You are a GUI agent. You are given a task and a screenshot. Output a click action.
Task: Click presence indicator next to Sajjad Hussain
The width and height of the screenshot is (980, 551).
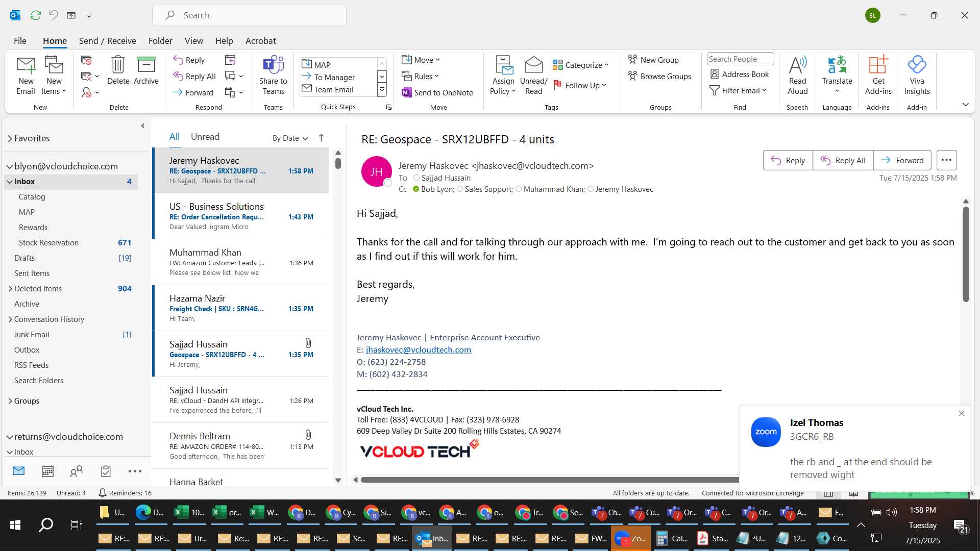tap(416, 178)
